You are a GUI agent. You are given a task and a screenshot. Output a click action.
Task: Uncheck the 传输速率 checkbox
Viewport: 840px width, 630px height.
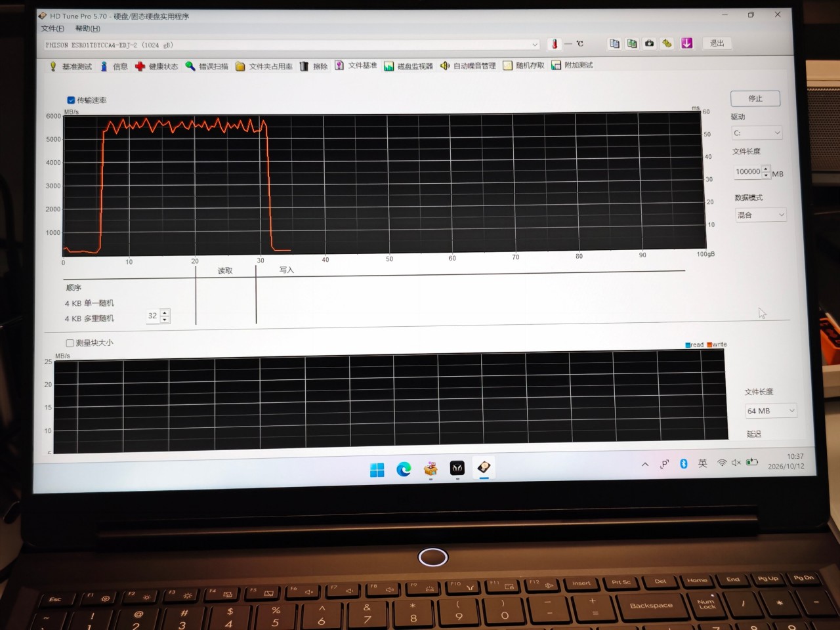click(71, 100)
